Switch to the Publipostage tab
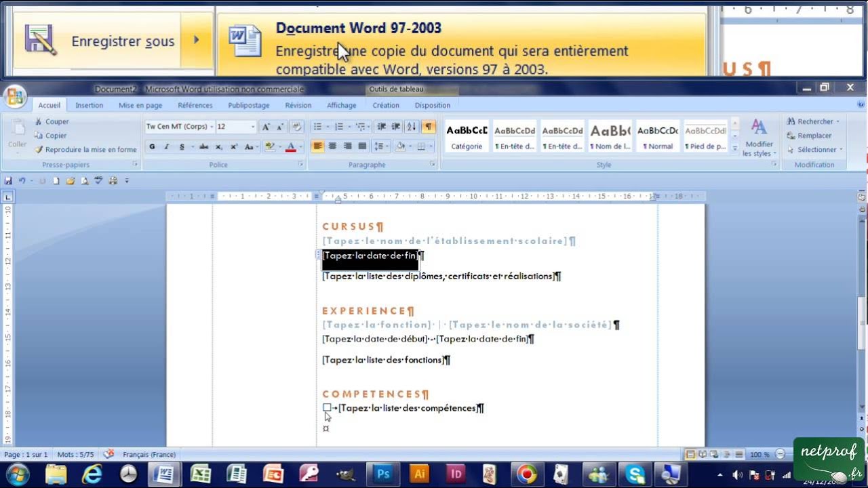This screenshot has width=868, height=488. (x=249, y=105)
